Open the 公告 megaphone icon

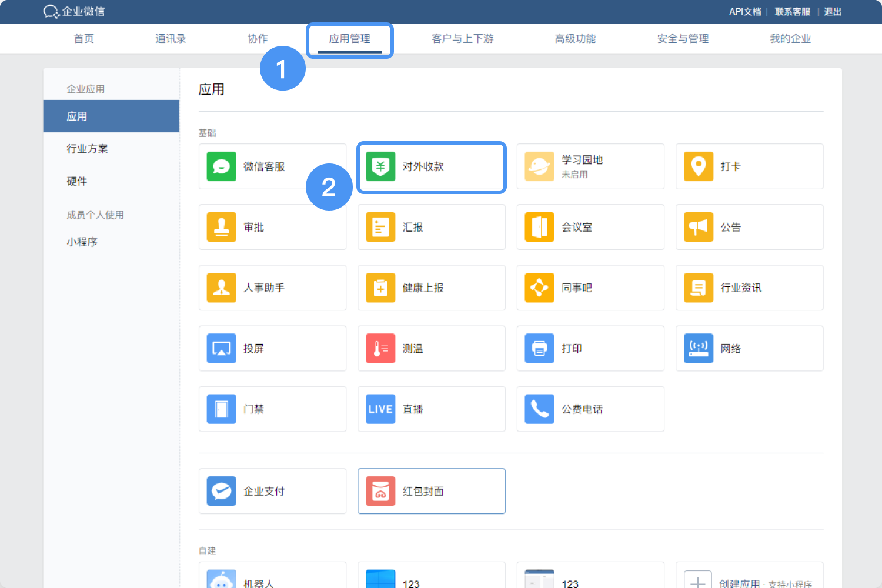point(699,227)
